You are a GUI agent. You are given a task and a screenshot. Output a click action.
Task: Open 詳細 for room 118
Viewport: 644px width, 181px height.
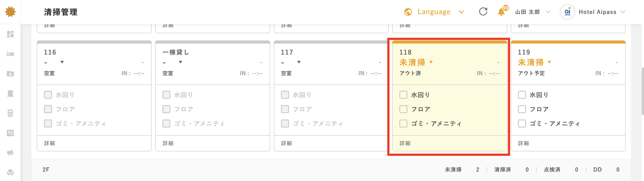coord(405,143)
